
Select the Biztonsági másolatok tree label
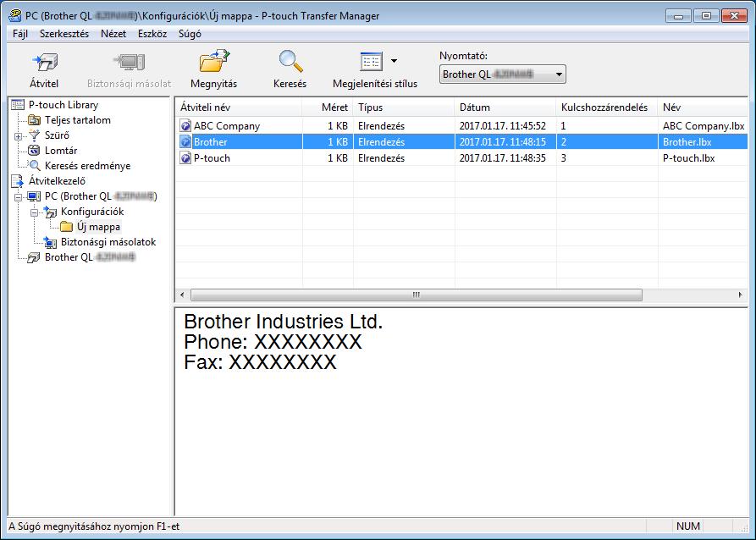108,242
